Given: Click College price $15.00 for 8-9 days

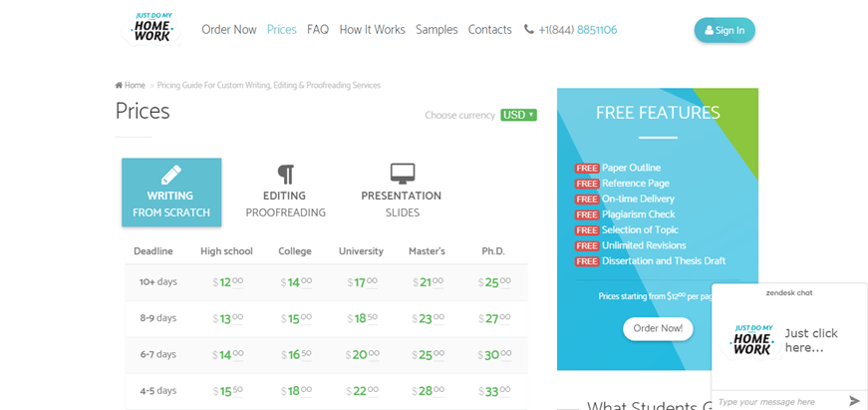Looking at the screenshot, I should [x=296, y=319].
